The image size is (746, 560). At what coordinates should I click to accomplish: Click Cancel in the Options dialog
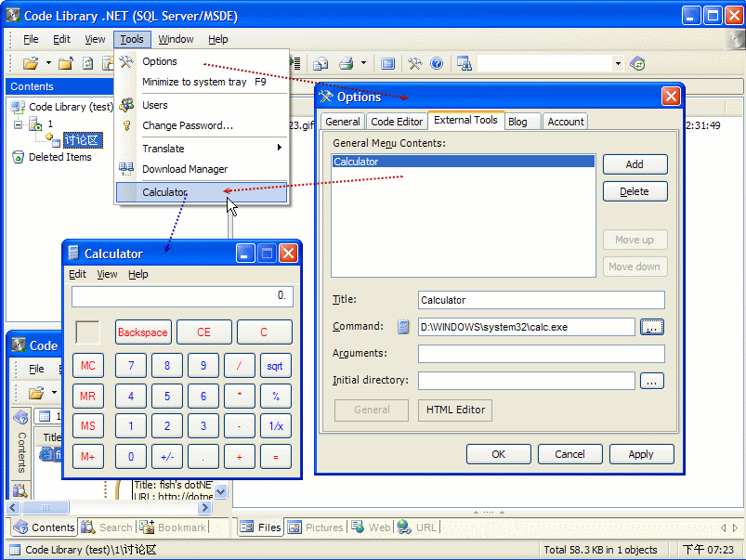569,454
